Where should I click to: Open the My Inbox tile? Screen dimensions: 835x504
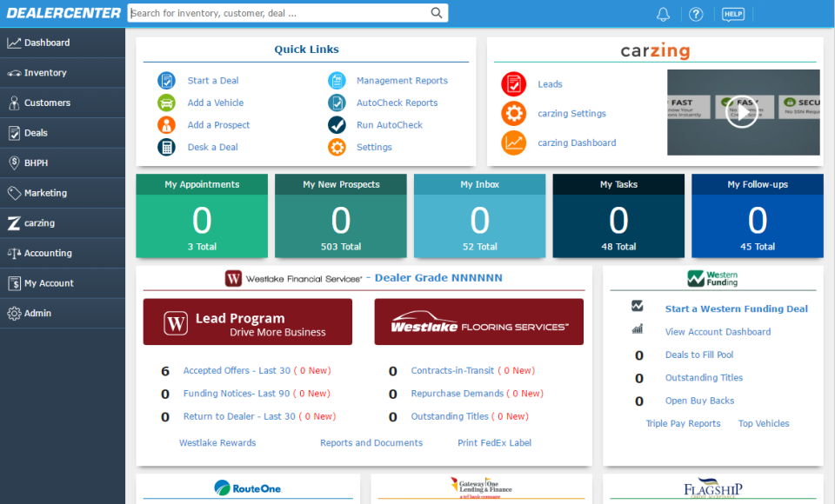click(479, 216)
